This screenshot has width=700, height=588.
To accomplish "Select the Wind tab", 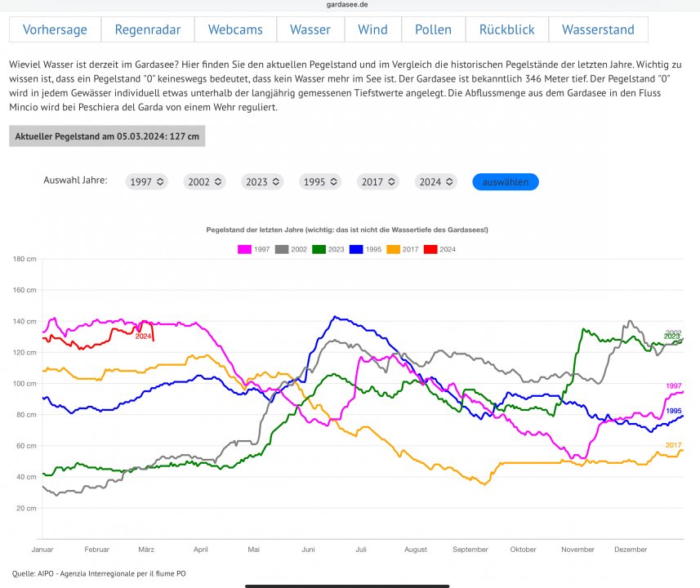I will [372, 29].
